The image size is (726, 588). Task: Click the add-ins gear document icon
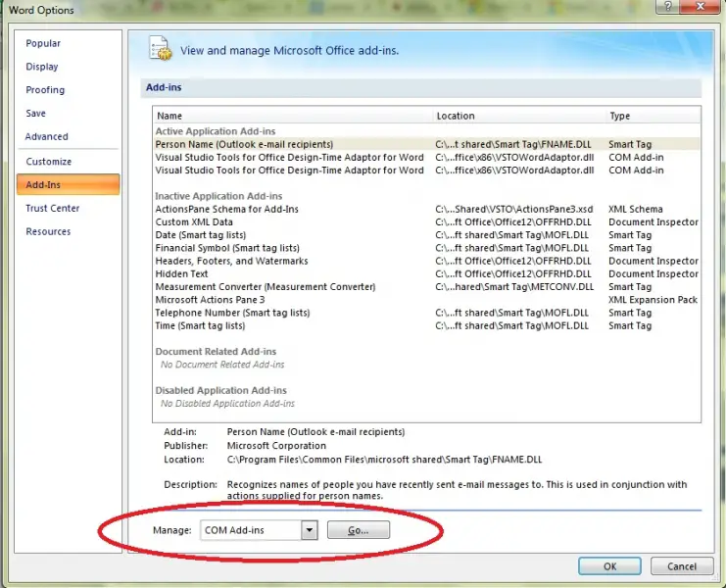click(161, 48)
